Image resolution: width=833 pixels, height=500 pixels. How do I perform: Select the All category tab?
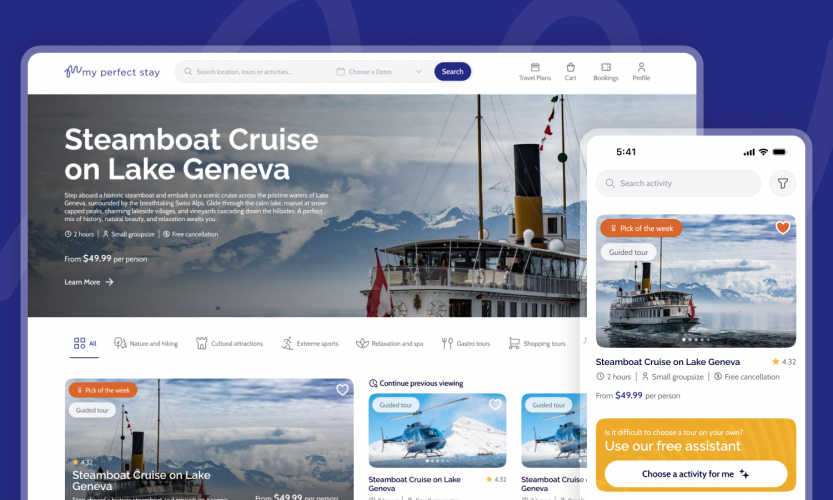click(x=85, y=343)
